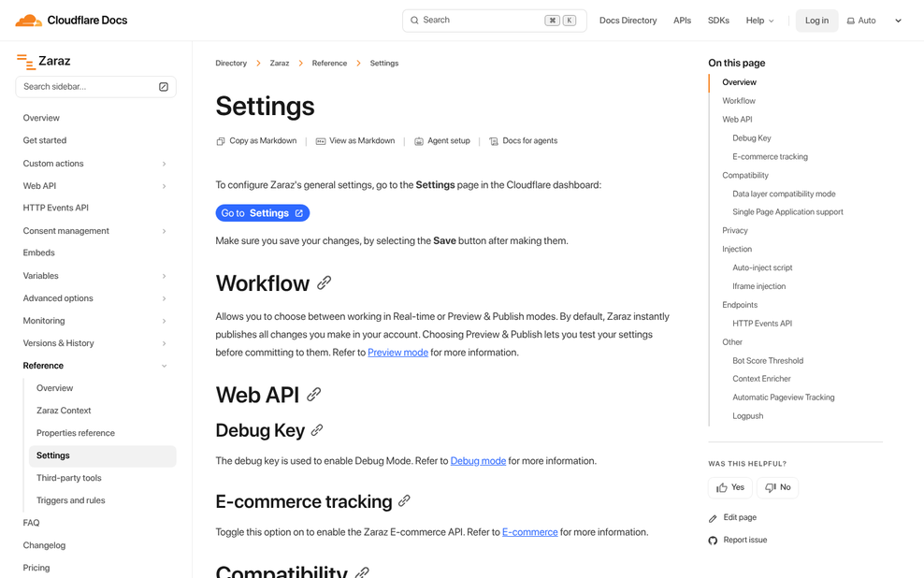This screenshot has height=578, width=924.
Task: Open the Auto theme dropdown arrow
Action: coord(898,21)
